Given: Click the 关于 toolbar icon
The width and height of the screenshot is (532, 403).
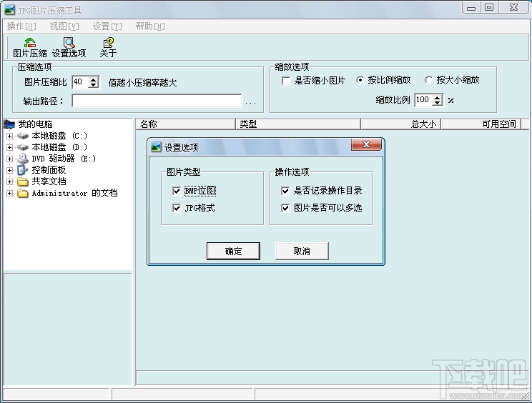Looking at the screenshot, I should pyautogui.click(x=108, y=43).
